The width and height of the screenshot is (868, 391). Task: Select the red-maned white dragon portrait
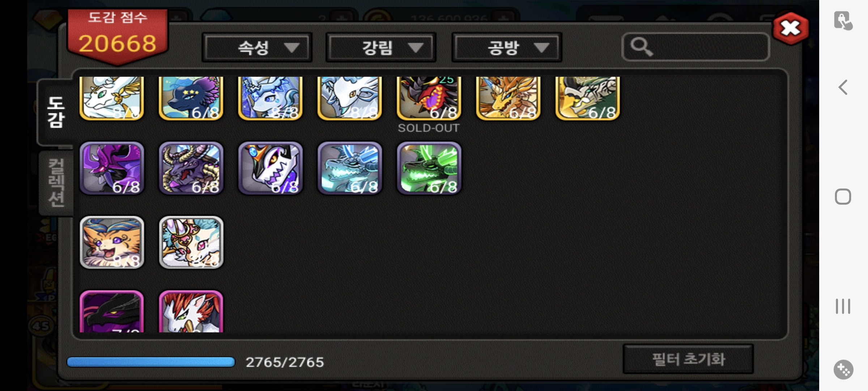pyautogui.click(x=191, y=312)
